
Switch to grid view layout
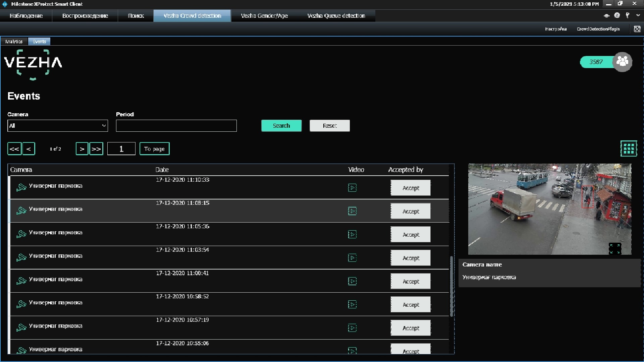629,148
